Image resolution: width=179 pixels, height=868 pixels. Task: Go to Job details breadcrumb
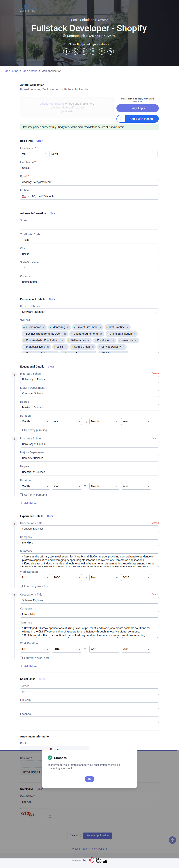point(30,71)
